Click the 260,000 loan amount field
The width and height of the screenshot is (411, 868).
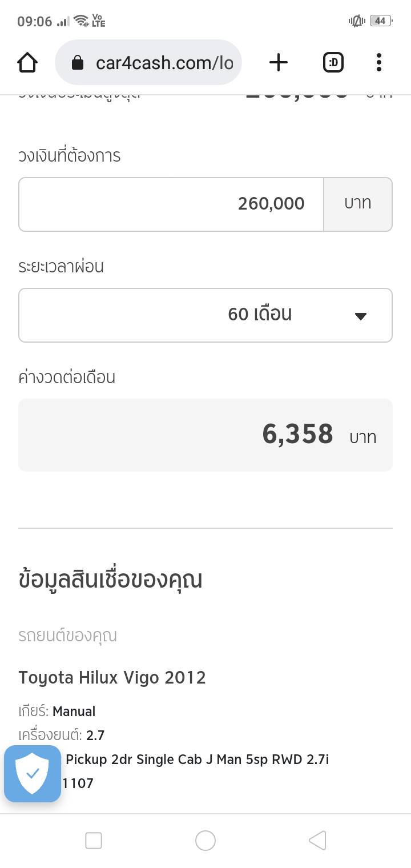(171, 204)
